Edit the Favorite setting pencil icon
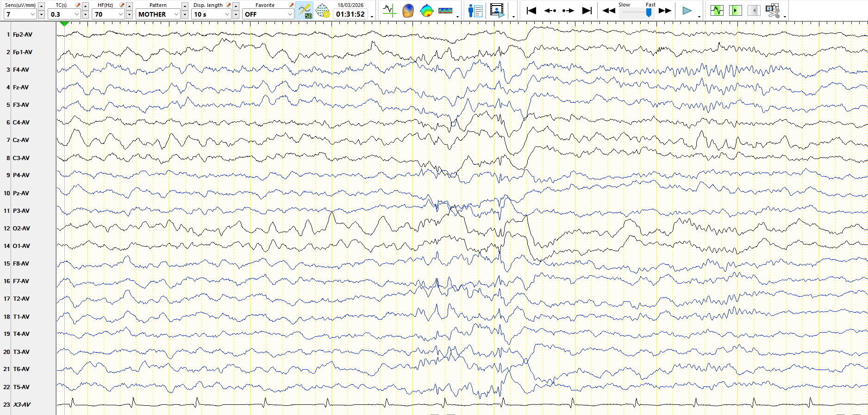This screenshot has width=868, height=415. point(291,5)
